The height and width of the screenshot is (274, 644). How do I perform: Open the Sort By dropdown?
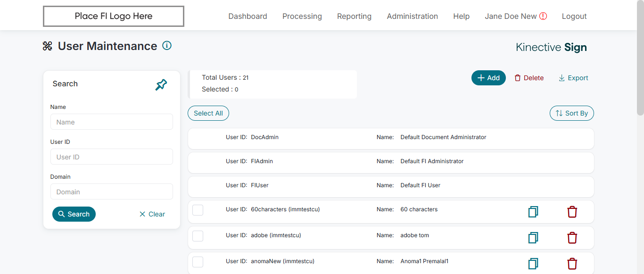[x=571, y=113]
